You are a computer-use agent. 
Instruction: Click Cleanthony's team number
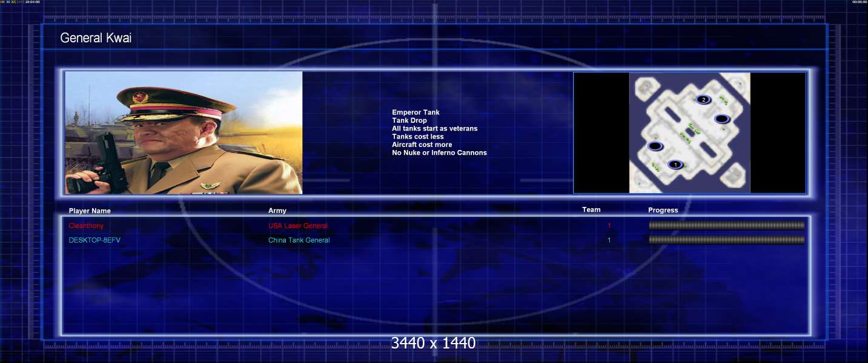(609, 226)
